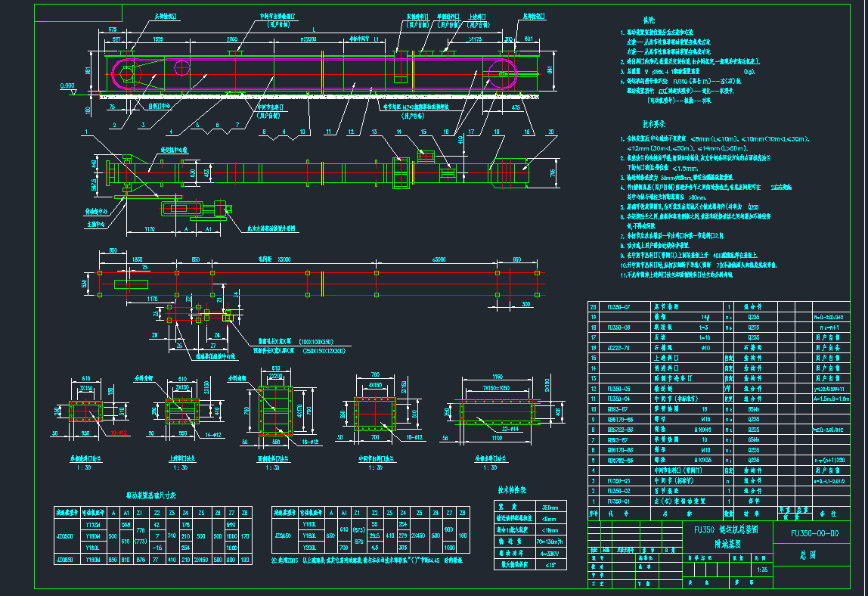Select the 70~130m³/h capacity value

(550, 542)
